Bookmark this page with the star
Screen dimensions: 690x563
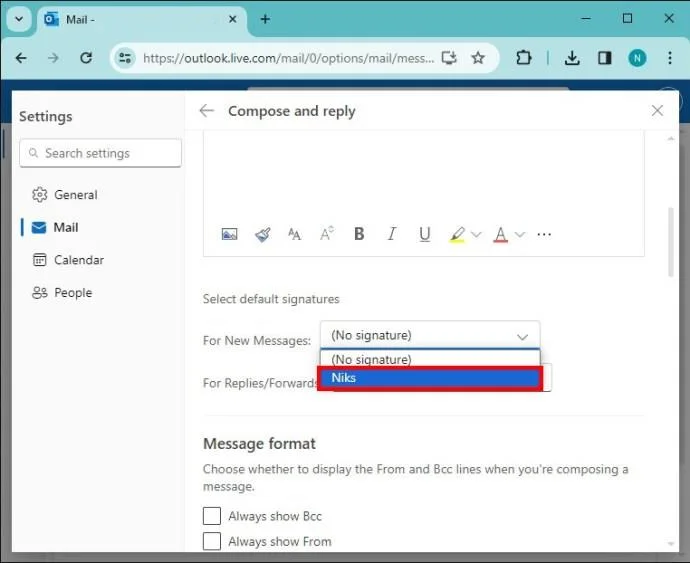[478, 58]
